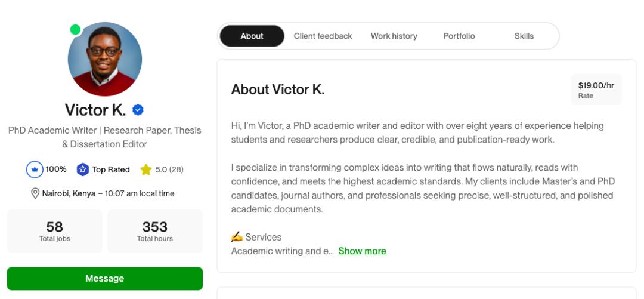Screen dimensions: 644x299
Task: View the Skills tab
Action: click(x=524, y=36)
